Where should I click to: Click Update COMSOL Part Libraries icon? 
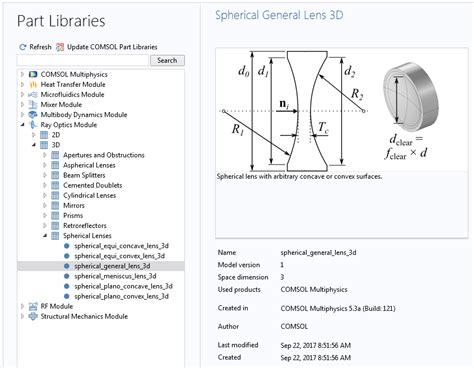60,47
